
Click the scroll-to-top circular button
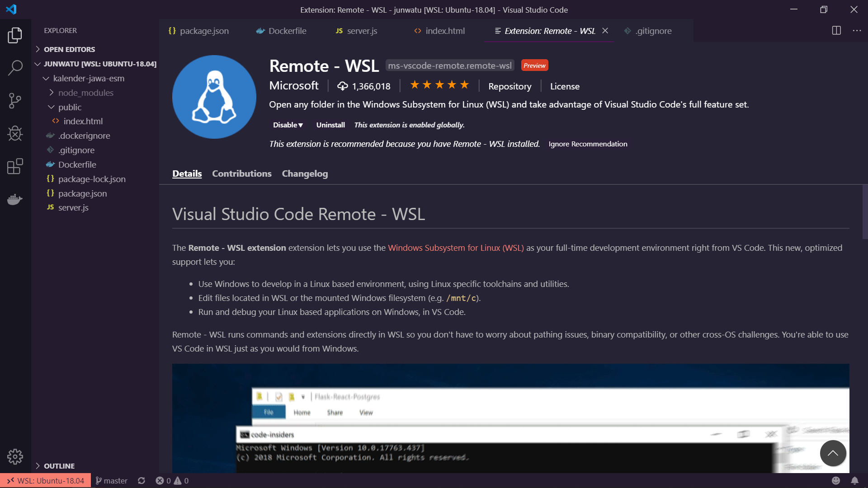click(833, 453)
